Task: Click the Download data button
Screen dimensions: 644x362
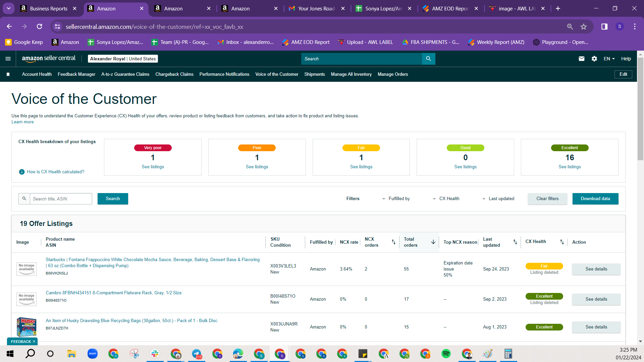Action: (595, 199)
